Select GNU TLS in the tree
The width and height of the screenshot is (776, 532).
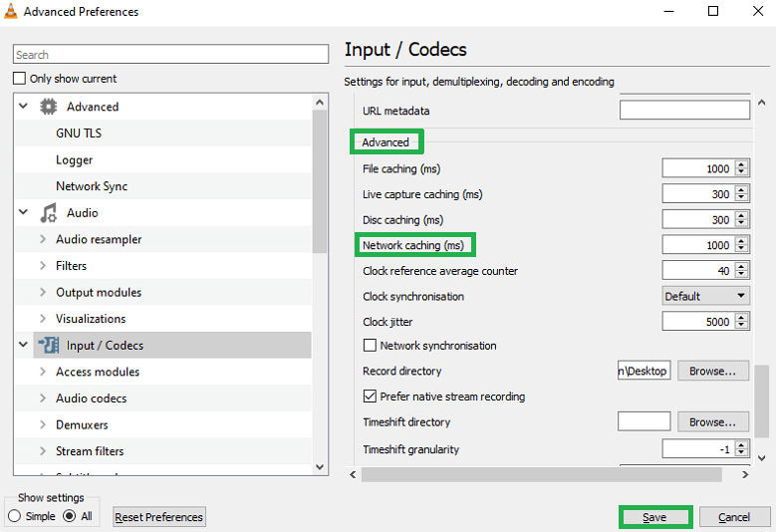click(x=79, y=133)
